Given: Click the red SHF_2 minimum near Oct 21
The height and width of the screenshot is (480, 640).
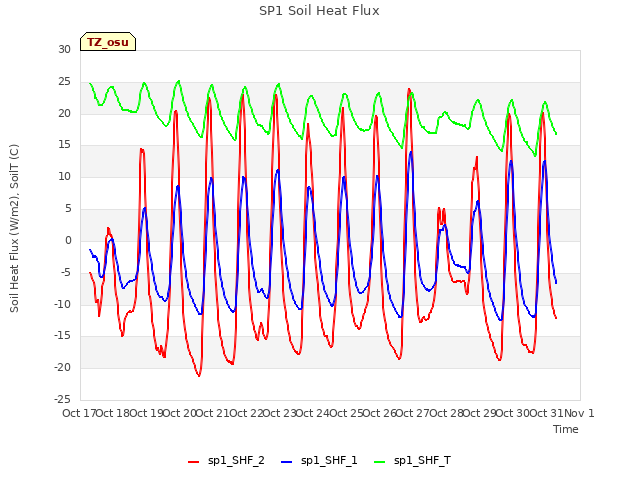Looking at the screenshot, I should pyautogui.click(x=199, y=376).
